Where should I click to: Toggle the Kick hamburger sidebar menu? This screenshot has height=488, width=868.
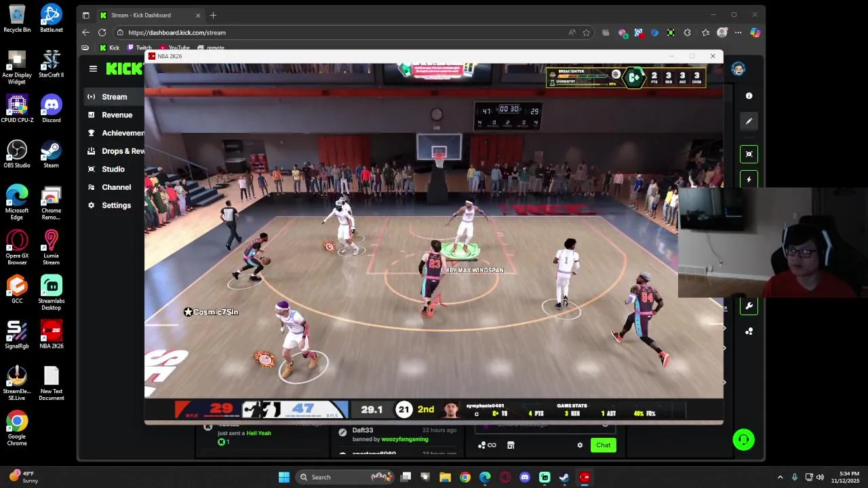click(x=93, y=68)
